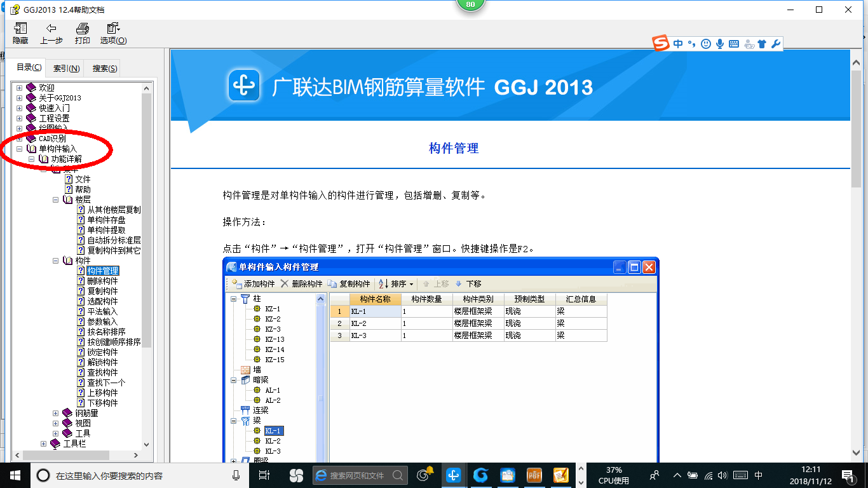Click the 隐藏 (Hide) toolbar icon
The height and width of the screenshot is (488, 868).
pos(20,29)
